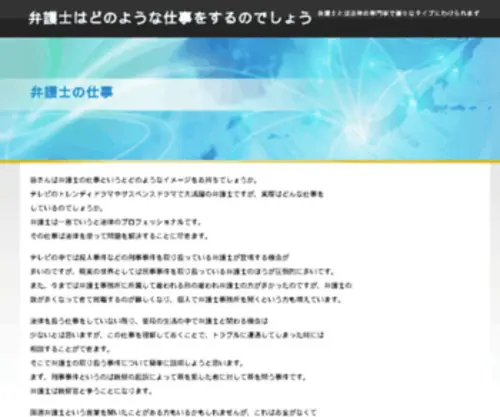Click the line starting 国選弁護士という言葉を
500x417 pixels.
(173, 413)
